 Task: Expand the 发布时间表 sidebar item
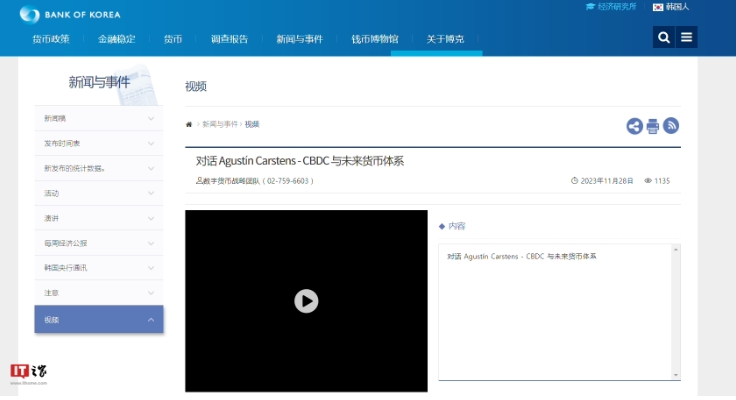tap(98, 143)
